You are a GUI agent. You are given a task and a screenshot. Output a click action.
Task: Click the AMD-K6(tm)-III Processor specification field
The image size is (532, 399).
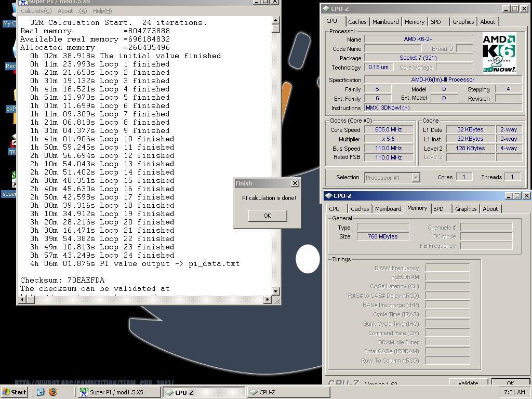point(443,79)
